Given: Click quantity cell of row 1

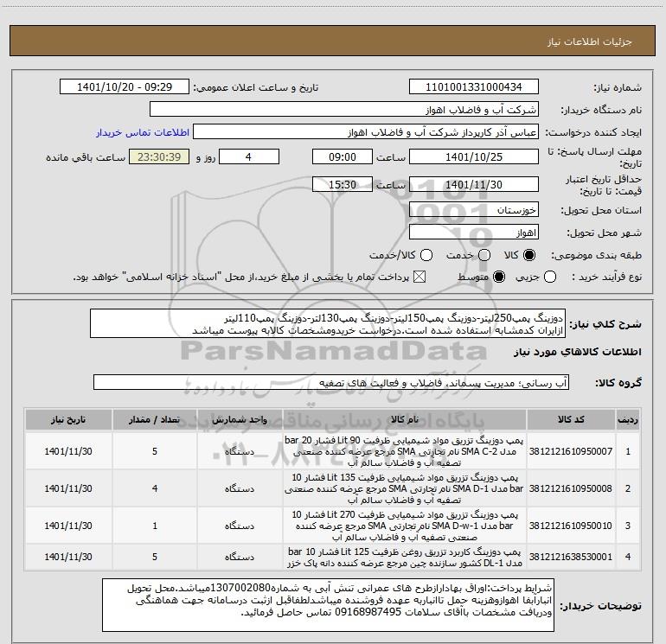Looking at the screenshot, I should tap(155, 451).
